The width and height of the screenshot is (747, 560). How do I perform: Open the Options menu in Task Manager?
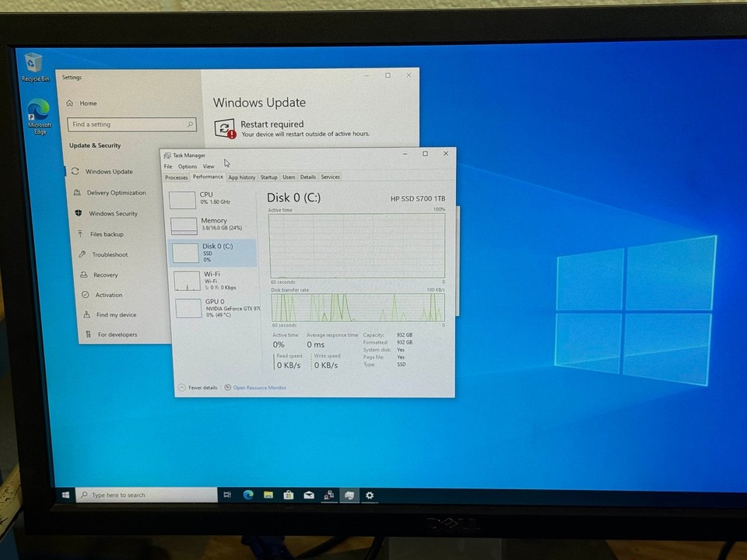coord(187,166)
